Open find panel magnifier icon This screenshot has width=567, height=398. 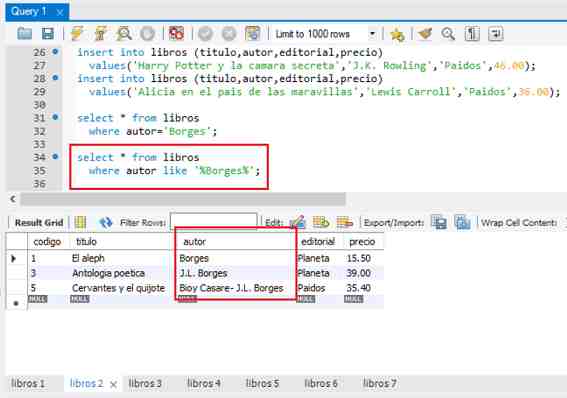pos(448,34)
